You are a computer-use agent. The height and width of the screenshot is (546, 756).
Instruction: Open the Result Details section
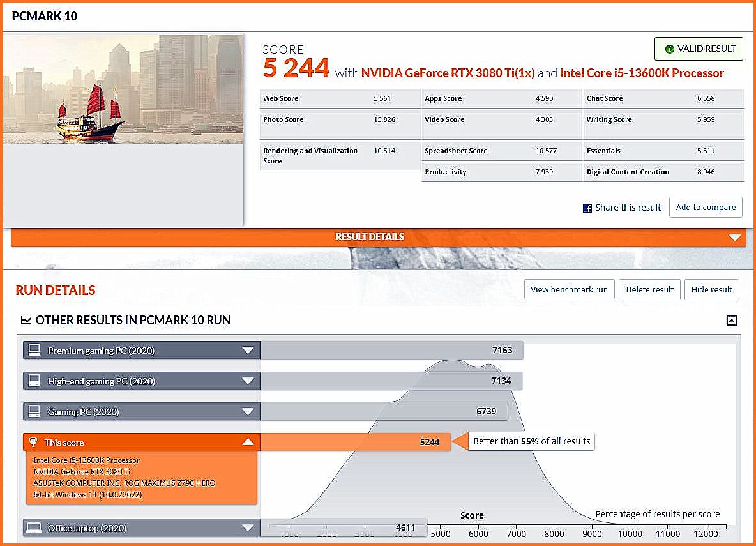(379, 238)
